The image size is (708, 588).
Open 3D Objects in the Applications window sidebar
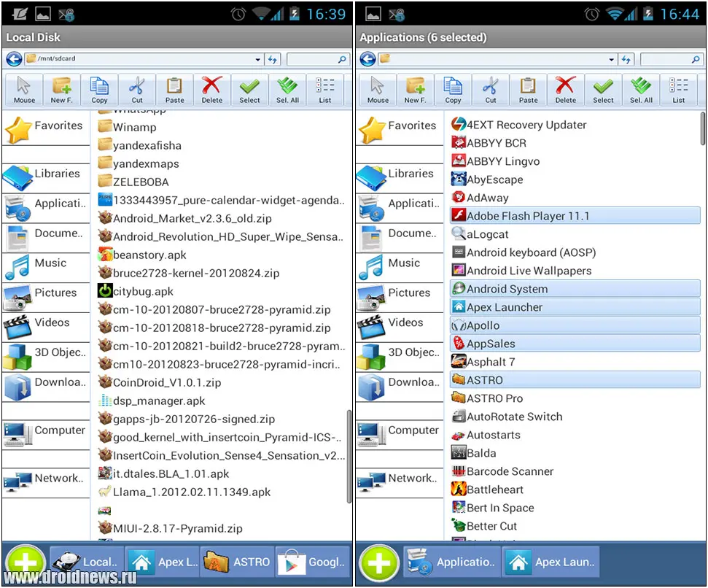(400, 356)
